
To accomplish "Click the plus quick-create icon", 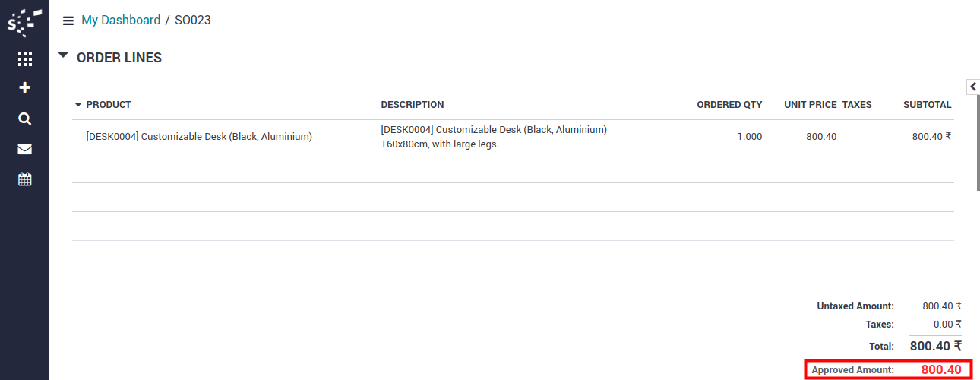I will point(24,88).
